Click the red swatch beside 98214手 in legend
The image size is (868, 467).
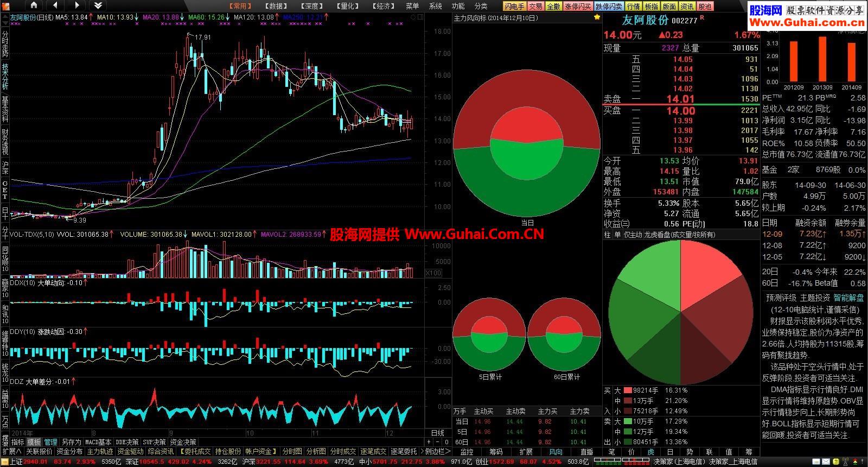[x=628, y=390]
